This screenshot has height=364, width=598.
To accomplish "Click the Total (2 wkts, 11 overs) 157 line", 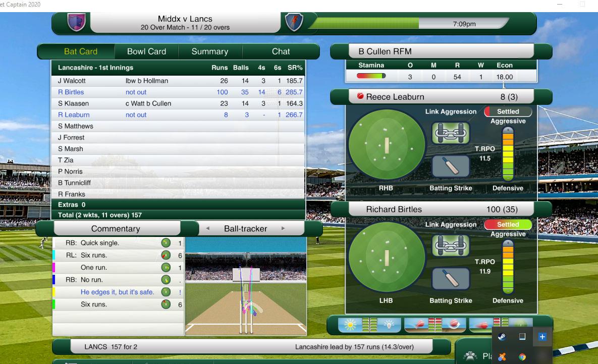I will 179,215.
